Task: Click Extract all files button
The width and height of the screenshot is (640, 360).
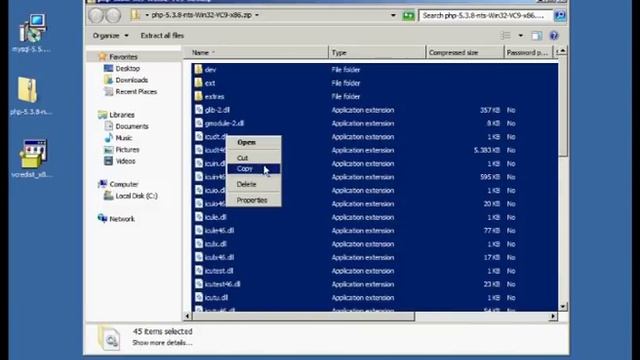Action: [x=162, y=36]
